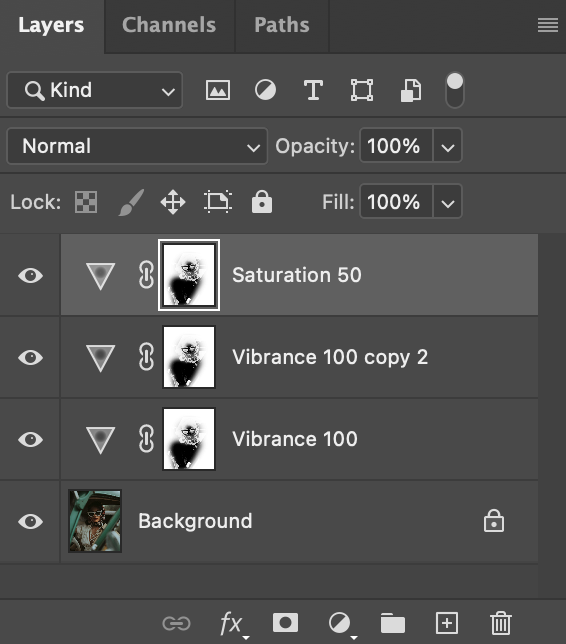Screen dimensions: 566x644
Task: Open the Normal blend mode dropdown
Action: click(137, 146)
